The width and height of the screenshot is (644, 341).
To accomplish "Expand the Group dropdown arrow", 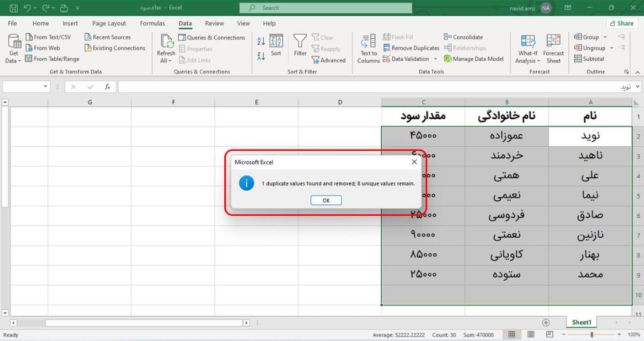I will (x=605, y=37).
